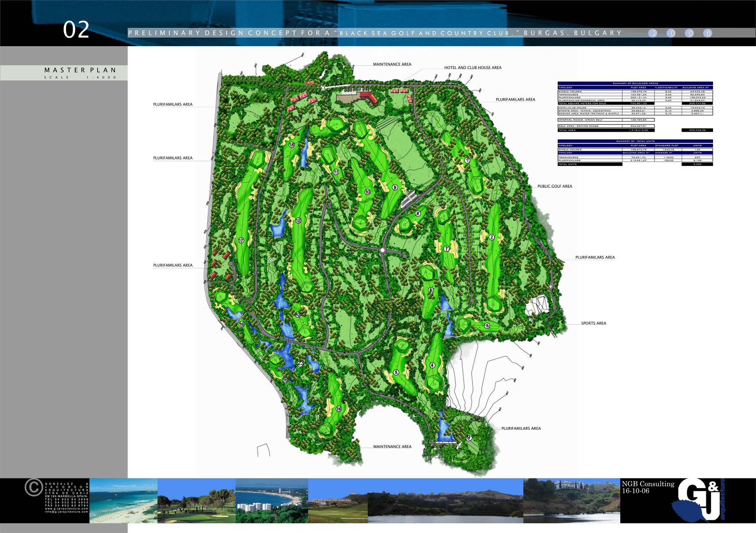Click the circled hole 4 marker
The image size is (756, 533).
[x=433, y=365]
